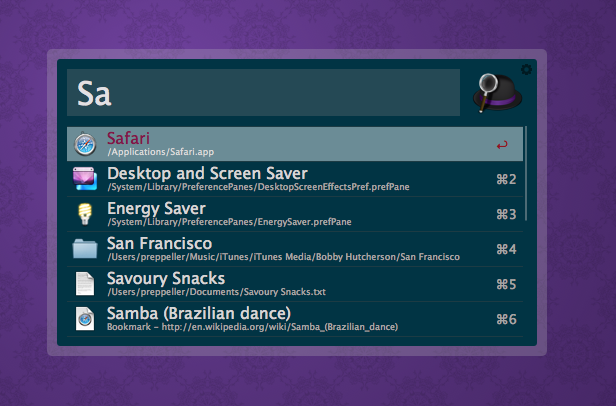Open the Desktop and Screen Saver result
The width and height of the screenshot is (616, 406).
click(206, 174)
